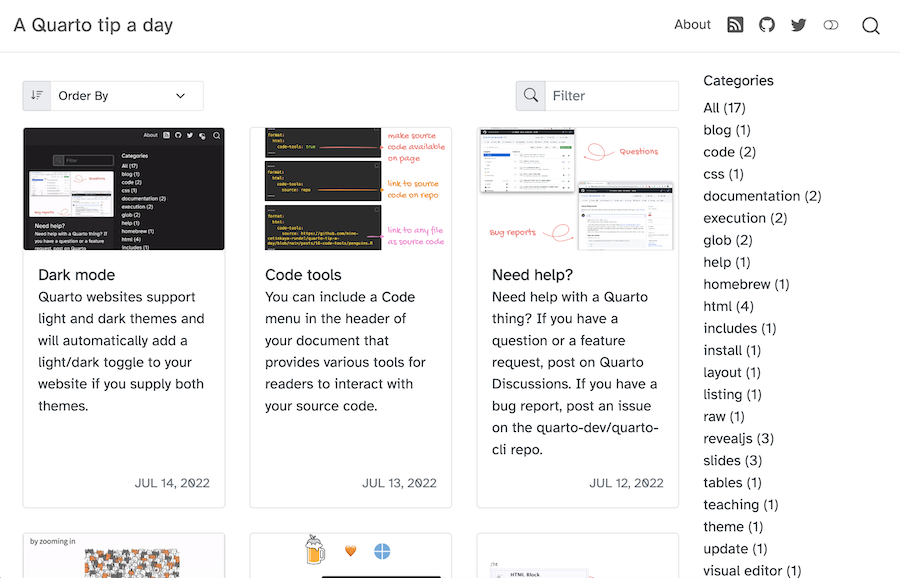Image resolution: width=900 pixels, height=578 pixels.
Task: Go to A Quarto tip a day home
Action: tap(93, 25)
